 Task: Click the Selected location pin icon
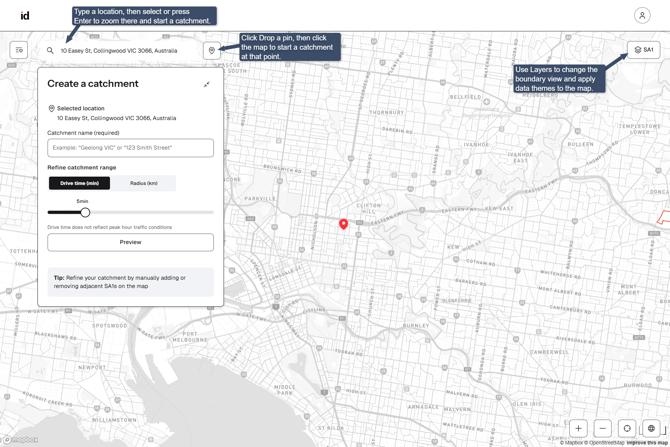(51, 109)
